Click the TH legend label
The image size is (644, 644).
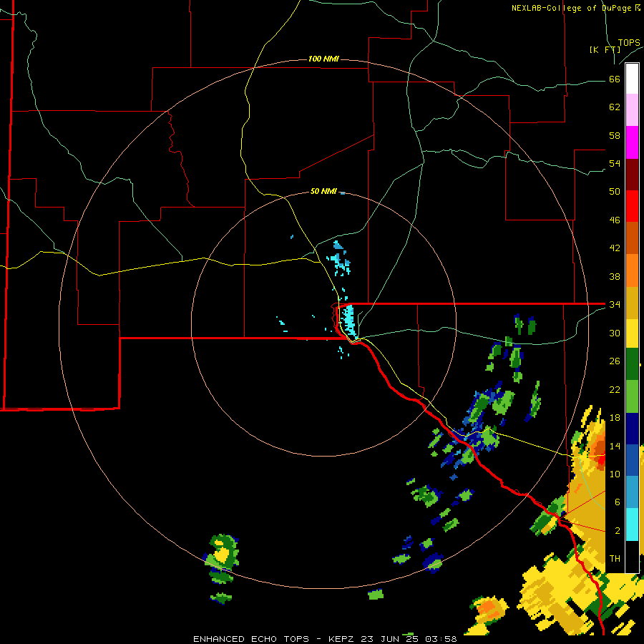615,559
